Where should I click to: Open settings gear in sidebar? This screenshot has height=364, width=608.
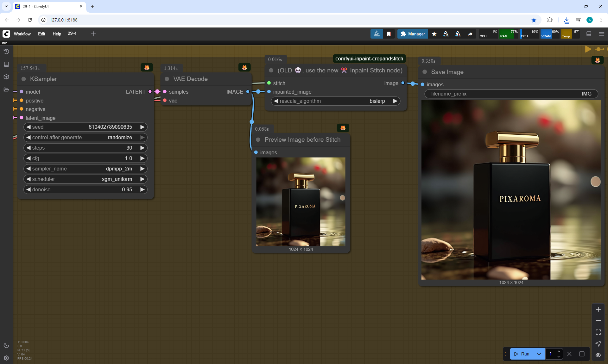[6, 358]
